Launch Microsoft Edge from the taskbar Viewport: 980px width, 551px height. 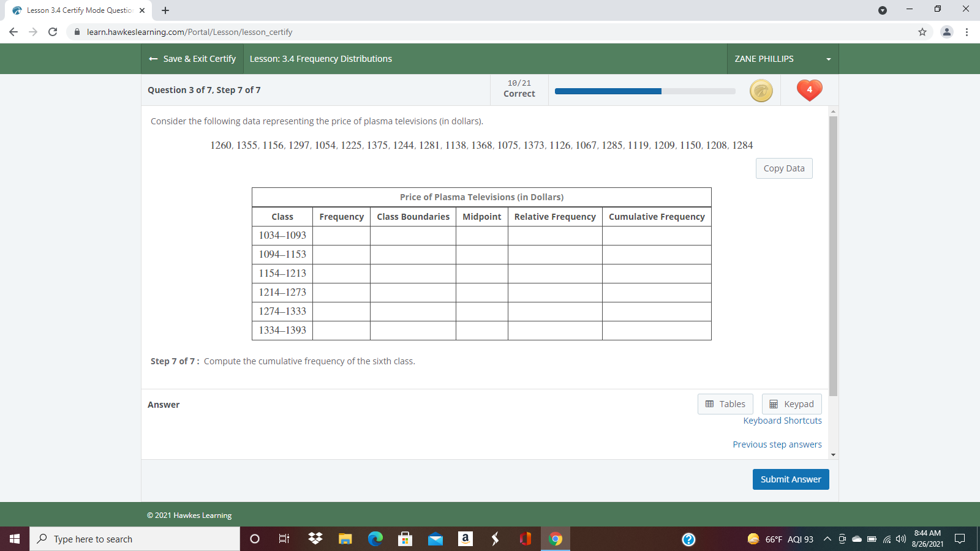[x=375, y=539]
